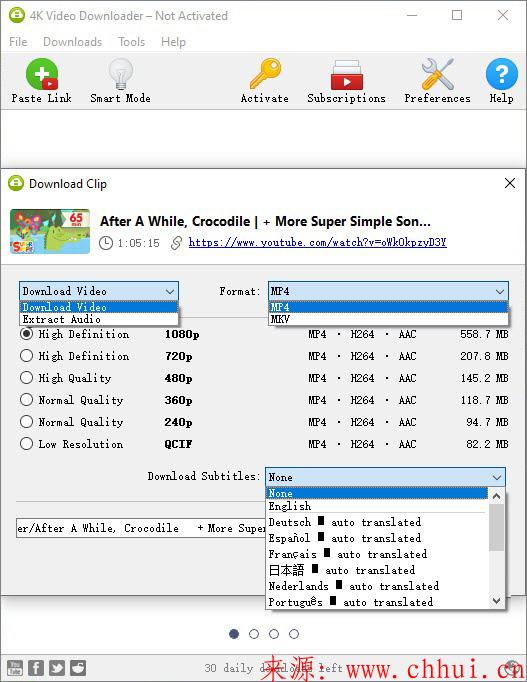Open the Download Subtitles dropdown
The height and width of the screenshot is (682, 527).
click(385, 477)
